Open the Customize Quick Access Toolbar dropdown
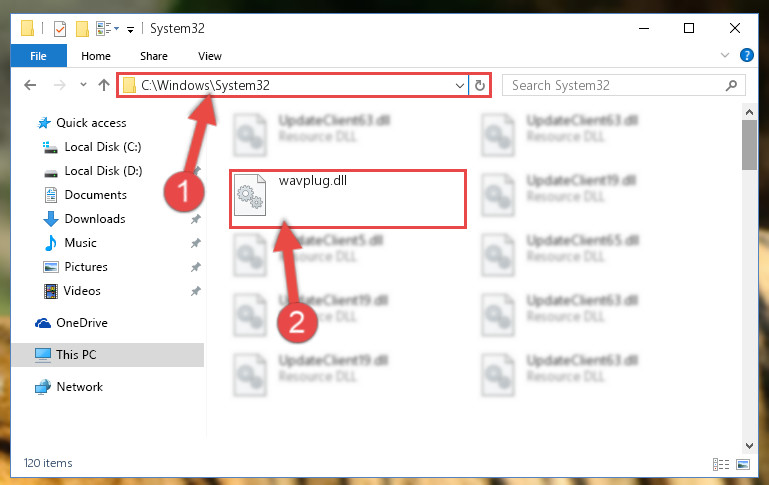769x485 pixels. click(130, 30)
